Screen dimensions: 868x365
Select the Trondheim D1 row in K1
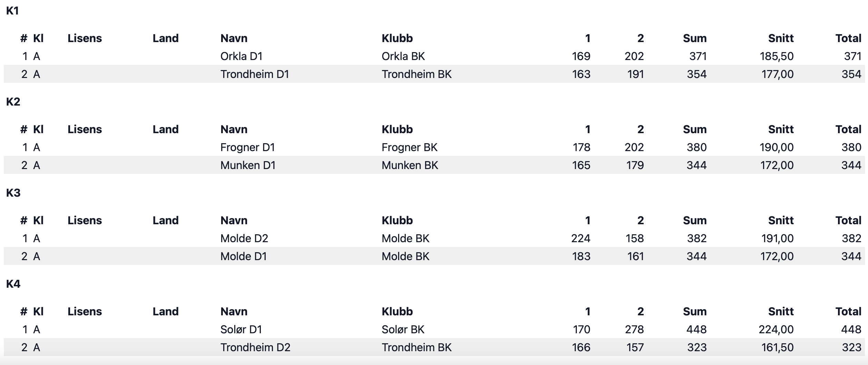tap(434, 74)
